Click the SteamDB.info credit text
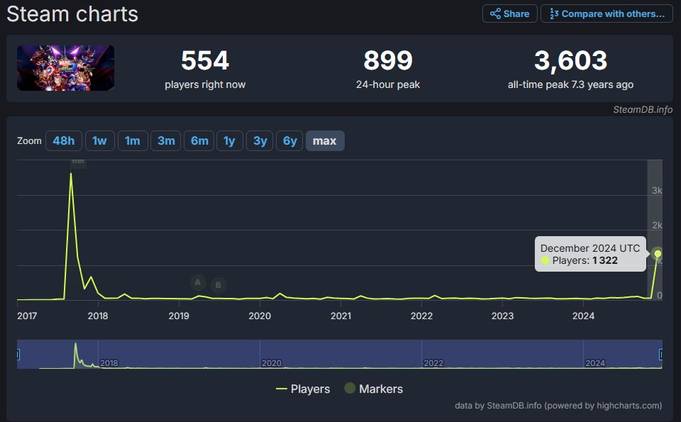 click(643, 110)
